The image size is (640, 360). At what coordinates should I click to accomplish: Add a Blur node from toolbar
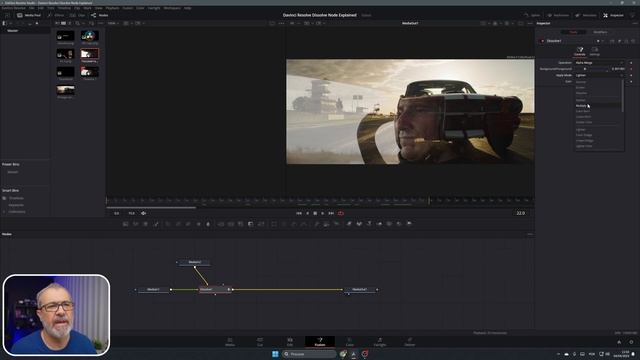(x=208, y=224)
